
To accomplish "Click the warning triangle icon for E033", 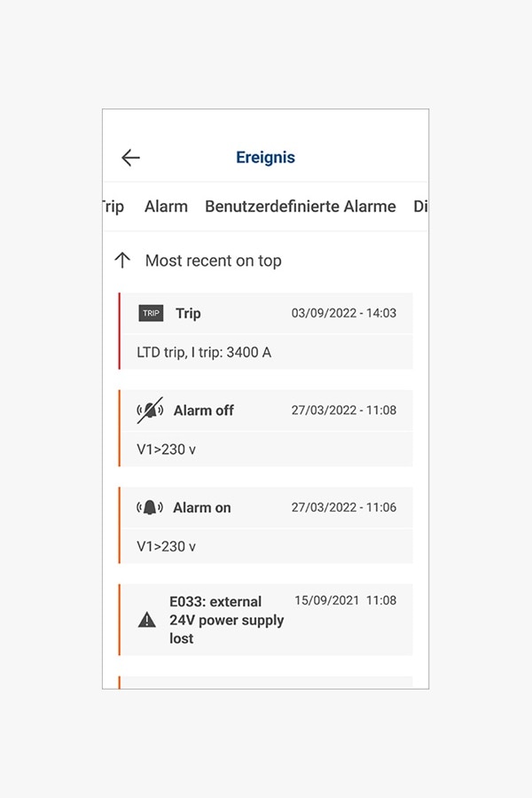I will click(147, 620).
